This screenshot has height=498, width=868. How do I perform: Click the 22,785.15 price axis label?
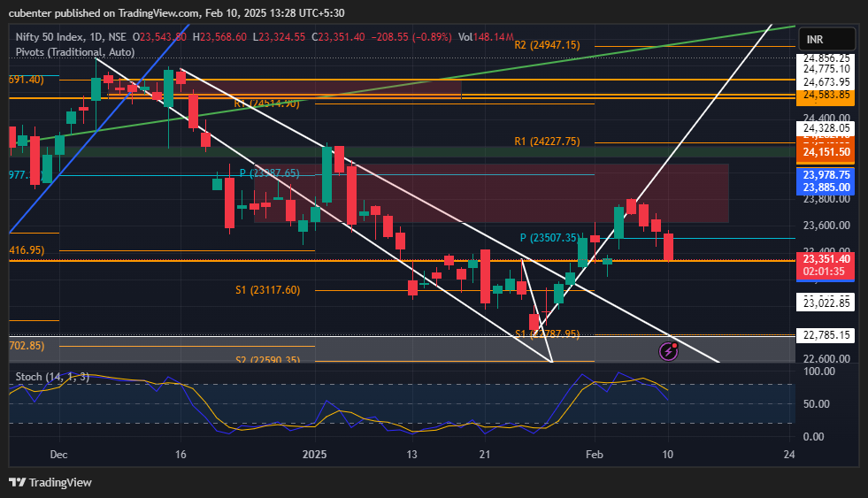tap(826, 335)
